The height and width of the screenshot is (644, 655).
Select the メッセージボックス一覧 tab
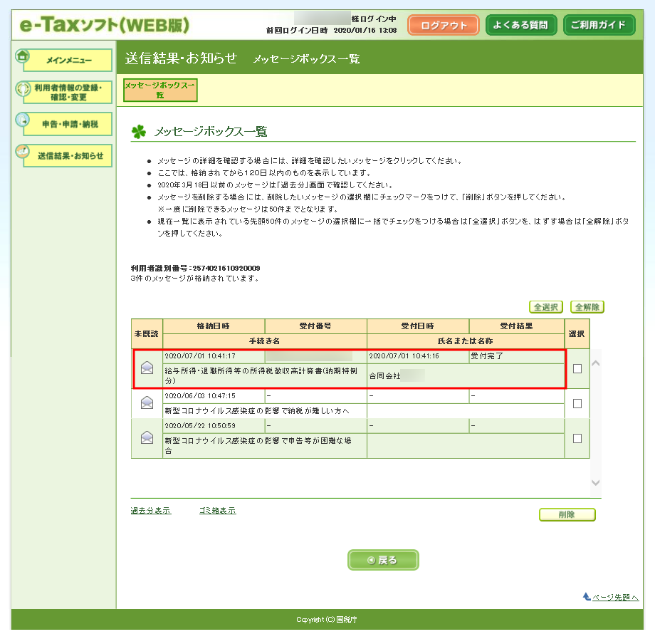(x=160, y=90)
